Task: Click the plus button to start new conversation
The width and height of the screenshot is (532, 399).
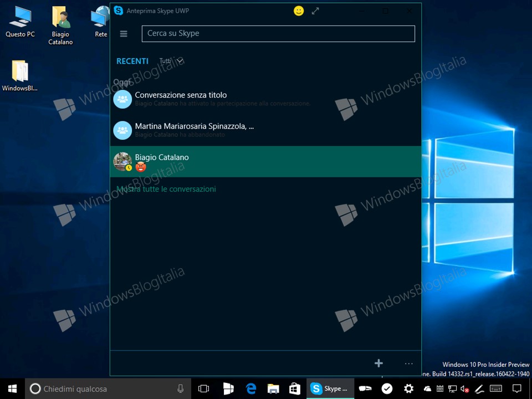Action: click(378, 364)
